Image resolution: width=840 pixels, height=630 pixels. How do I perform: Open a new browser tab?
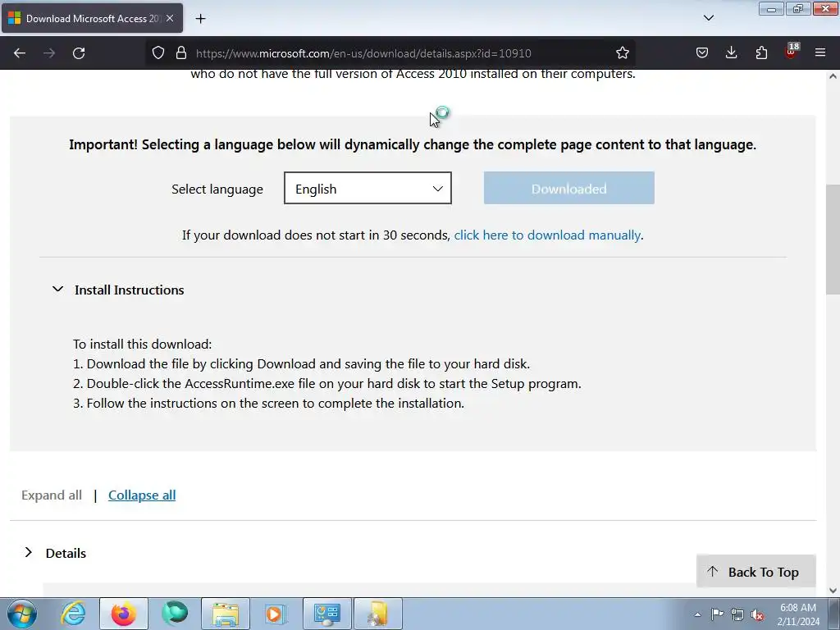200,19
